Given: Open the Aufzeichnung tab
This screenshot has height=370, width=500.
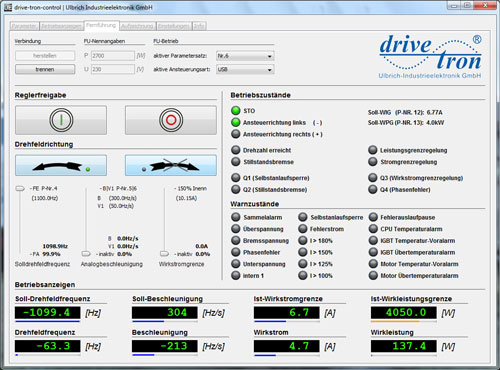Looking at the screenshot, I should [x=137, y=26].
